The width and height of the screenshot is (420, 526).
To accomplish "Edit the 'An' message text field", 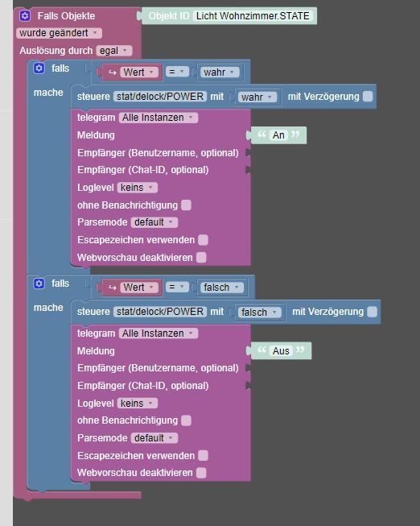I will (x=278, y=135).
